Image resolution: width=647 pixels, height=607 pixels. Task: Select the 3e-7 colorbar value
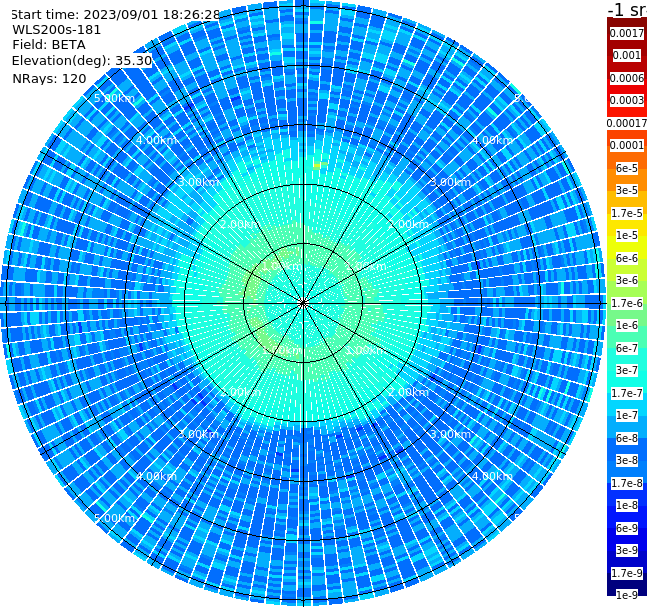(x=627, y=370)
